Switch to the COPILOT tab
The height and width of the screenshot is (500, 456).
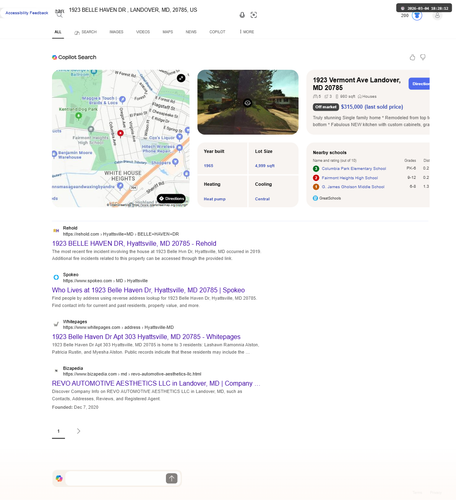[x=217, y=32]
